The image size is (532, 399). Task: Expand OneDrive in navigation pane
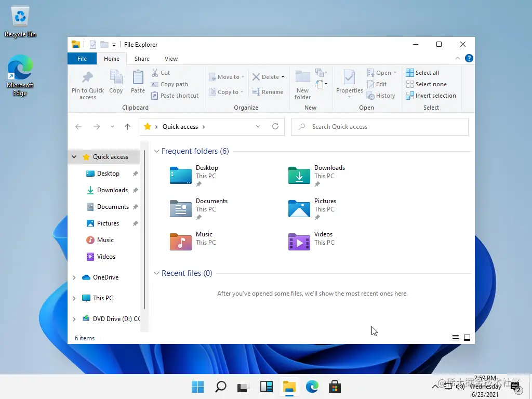click(x=74, y=277)
